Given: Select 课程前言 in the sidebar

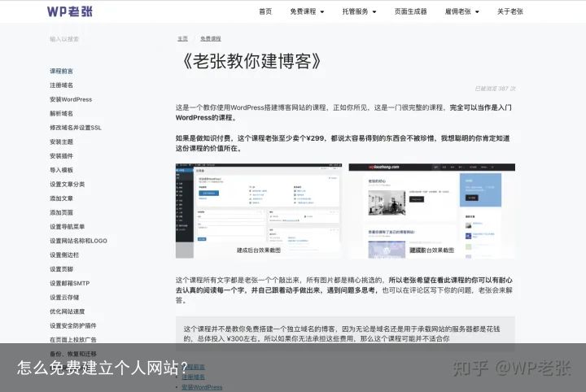Looking at the screenshot, I should 61,71.
